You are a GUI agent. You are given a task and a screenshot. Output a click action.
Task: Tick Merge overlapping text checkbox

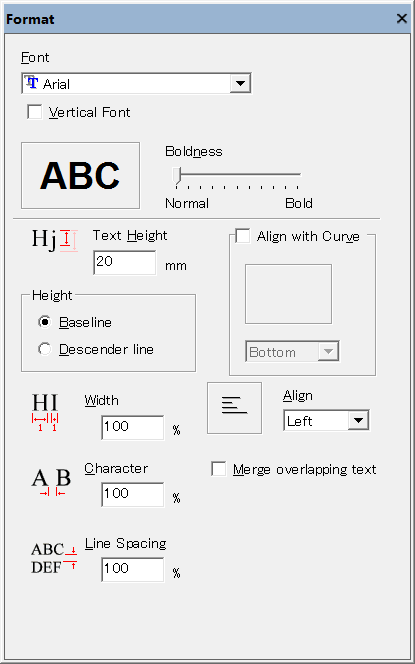point(219,469)
